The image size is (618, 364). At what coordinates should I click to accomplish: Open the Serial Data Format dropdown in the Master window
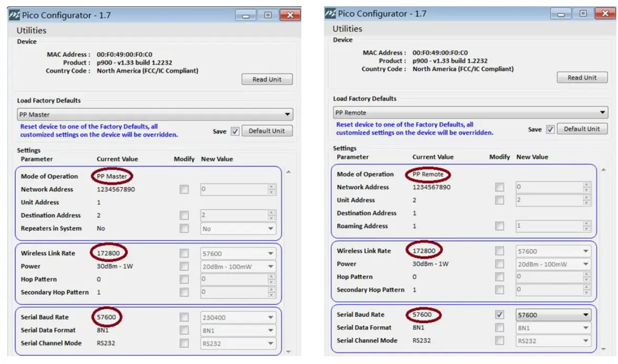pos(238,330)
